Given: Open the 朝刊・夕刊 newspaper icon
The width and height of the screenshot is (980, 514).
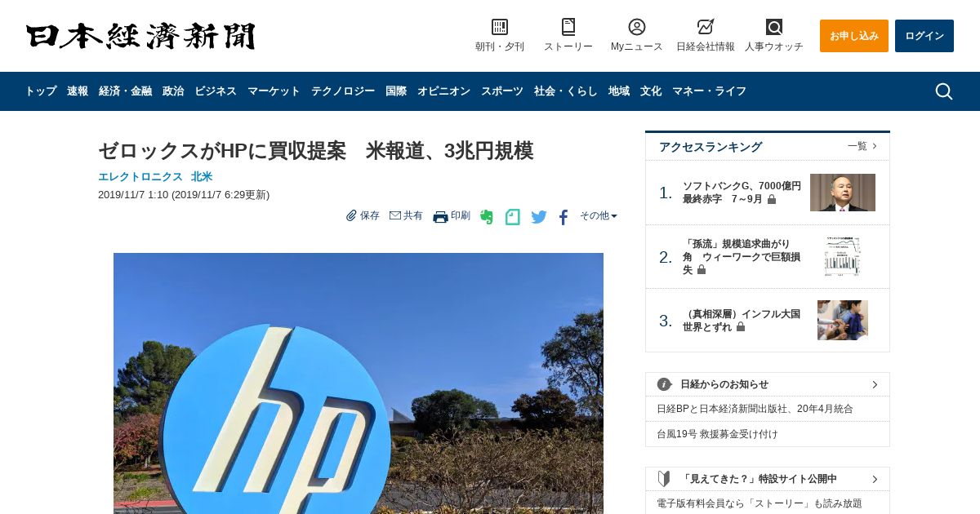Looking at the screenshot, I should click(x=500, y=27).
